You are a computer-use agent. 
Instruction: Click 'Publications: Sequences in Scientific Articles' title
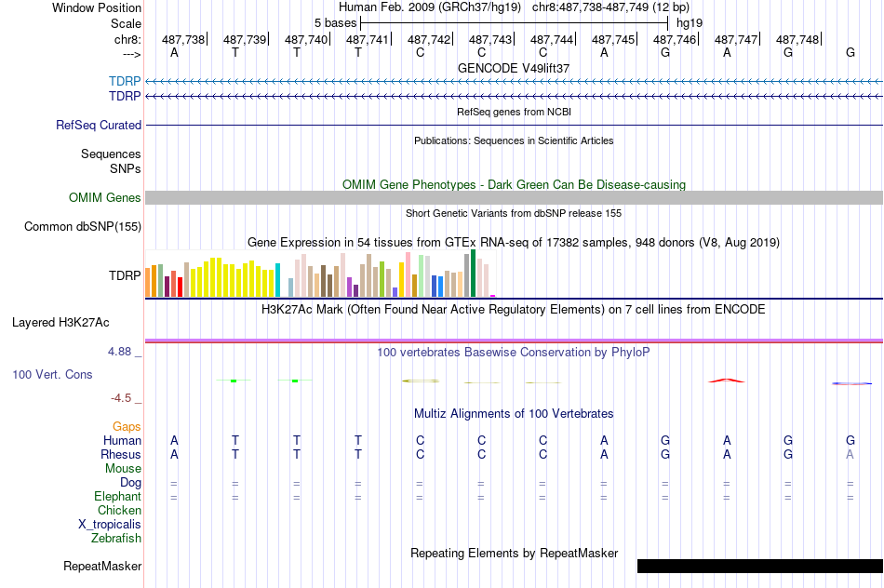(514, 140)
